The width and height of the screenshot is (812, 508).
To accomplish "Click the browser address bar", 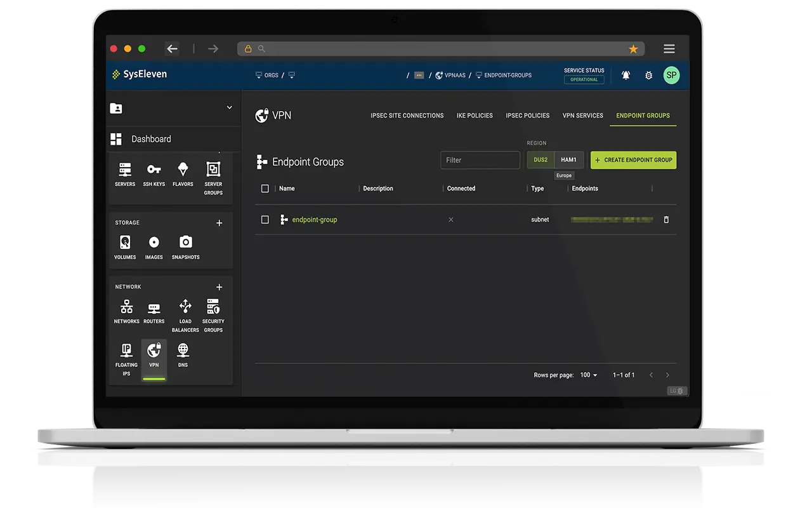I will pyautogui.click(x=441, y=49).
